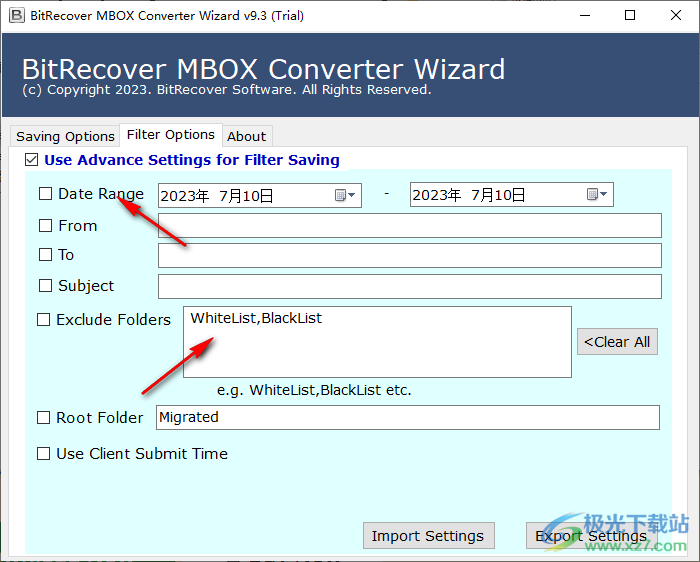Image resolution: width=700 pixels, height=562 pixels.
Task: Focus the Subject text field
Action: (410, 286)
